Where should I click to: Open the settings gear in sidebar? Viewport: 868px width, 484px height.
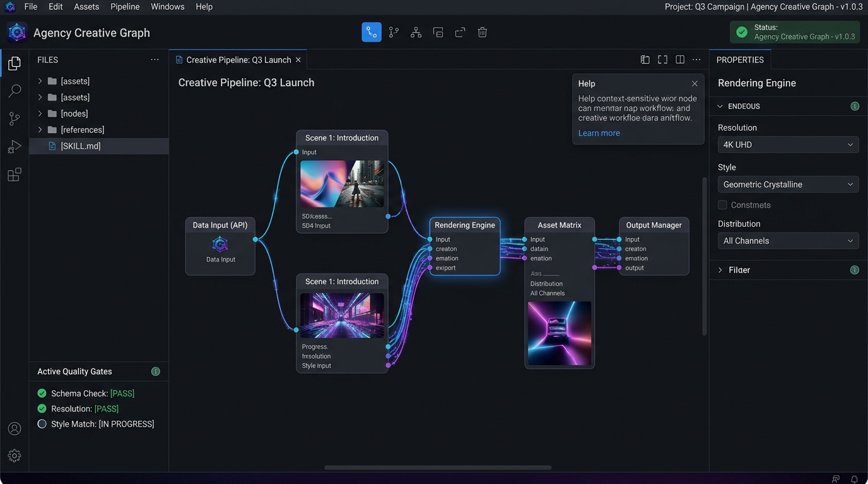15,456
